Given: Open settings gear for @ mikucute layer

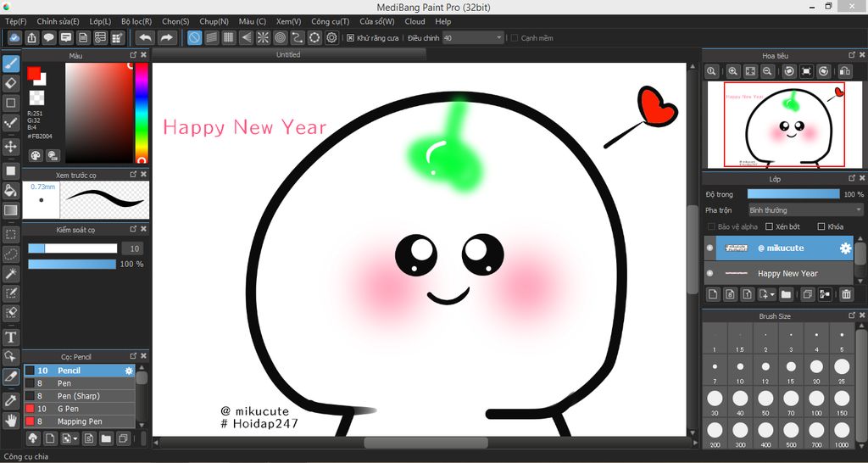Looking at the screenshot, I should click(x=845, y=248).
